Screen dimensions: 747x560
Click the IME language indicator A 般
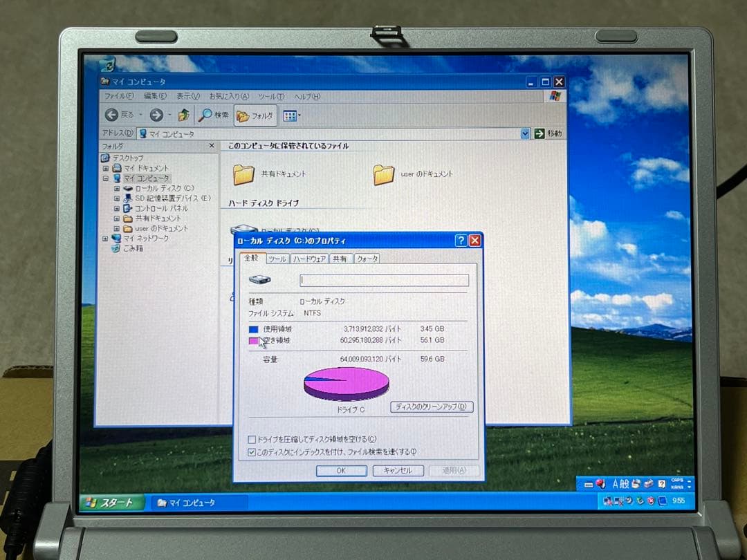pos(622,484)
